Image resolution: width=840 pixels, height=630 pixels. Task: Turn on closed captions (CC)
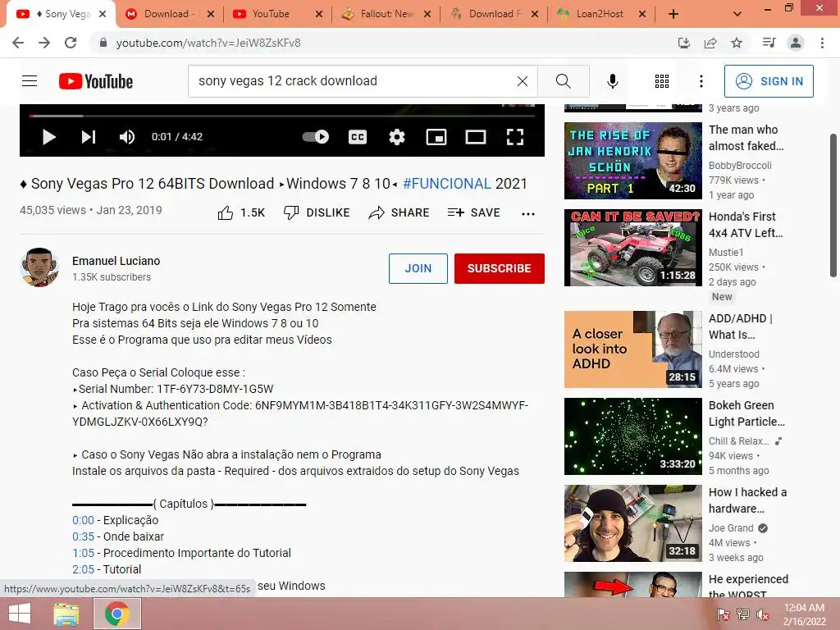[x=358, y=137]
